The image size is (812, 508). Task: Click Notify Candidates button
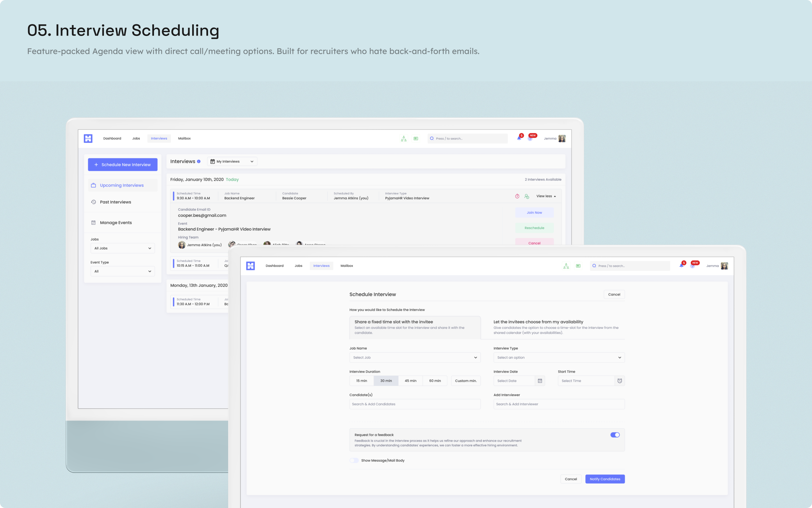pyautogui.click(x=605, y=479)
